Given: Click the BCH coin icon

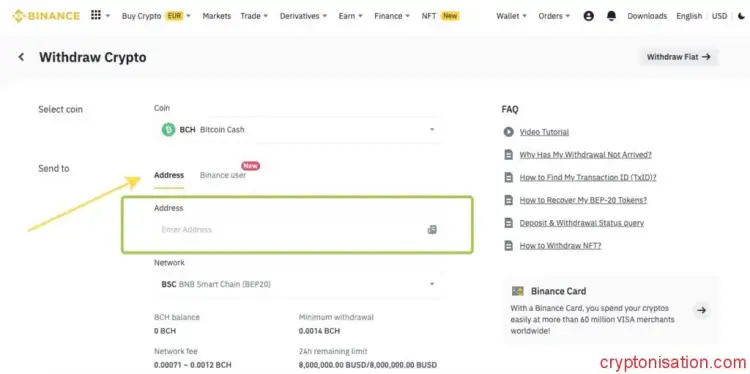Looking at the screenshot, I should pos(168,130).
